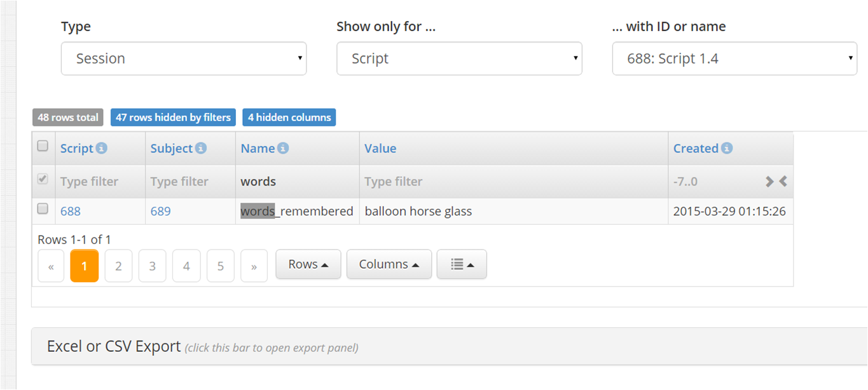Click the next-page double arrow in pagination

pos(254,266)
